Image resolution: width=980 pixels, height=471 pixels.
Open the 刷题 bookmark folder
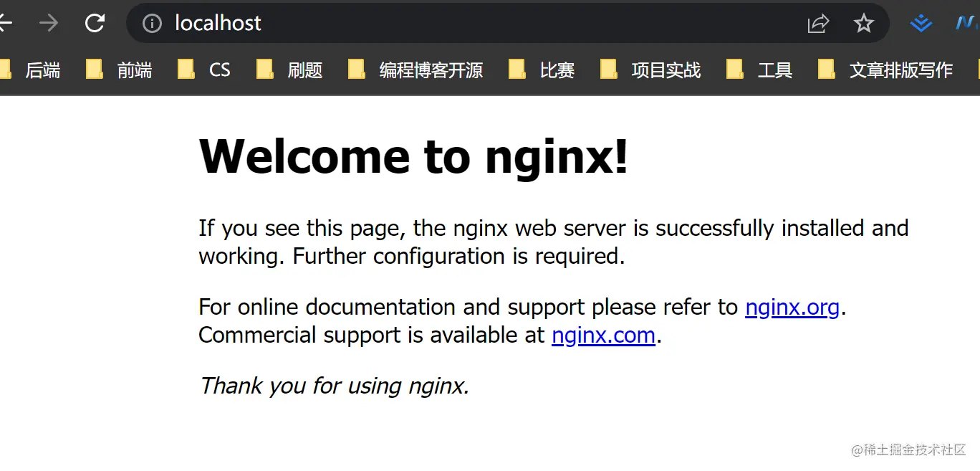[x=289, y=70]
